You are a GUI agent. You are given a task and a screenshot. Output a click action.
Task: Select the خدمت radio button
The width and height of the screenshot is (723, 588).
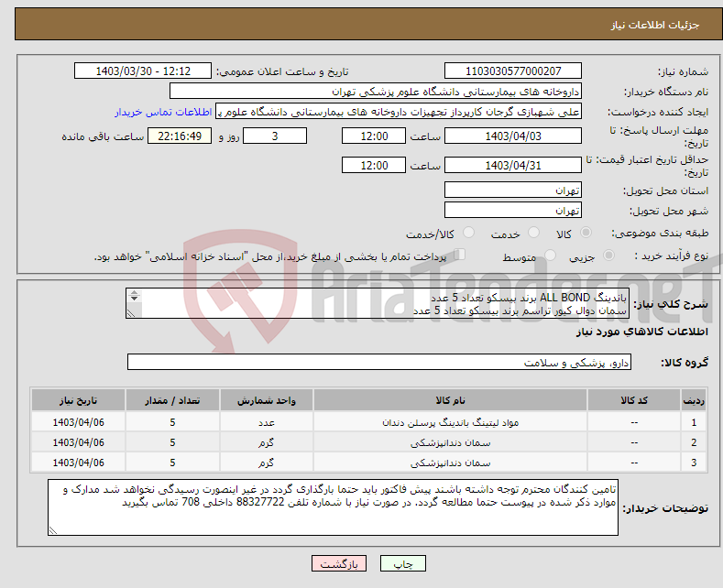533,233
